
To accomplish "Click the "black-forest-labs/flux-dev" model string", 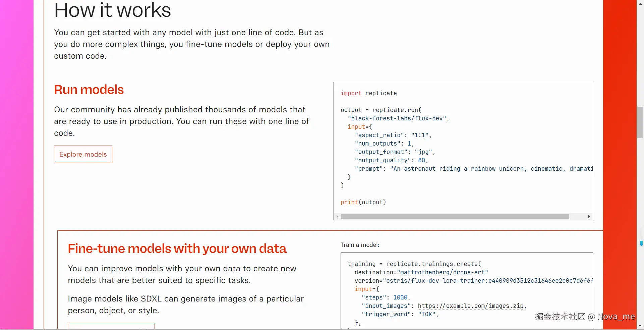I will click(x=398, y=118).
